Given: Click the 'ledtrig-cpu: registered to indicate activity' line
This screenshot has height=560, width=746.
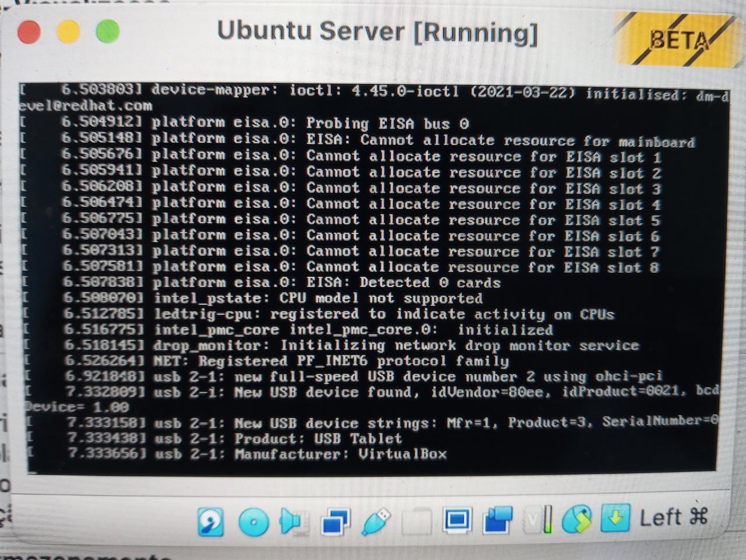Looking at the screenshot, I should 318,314.
